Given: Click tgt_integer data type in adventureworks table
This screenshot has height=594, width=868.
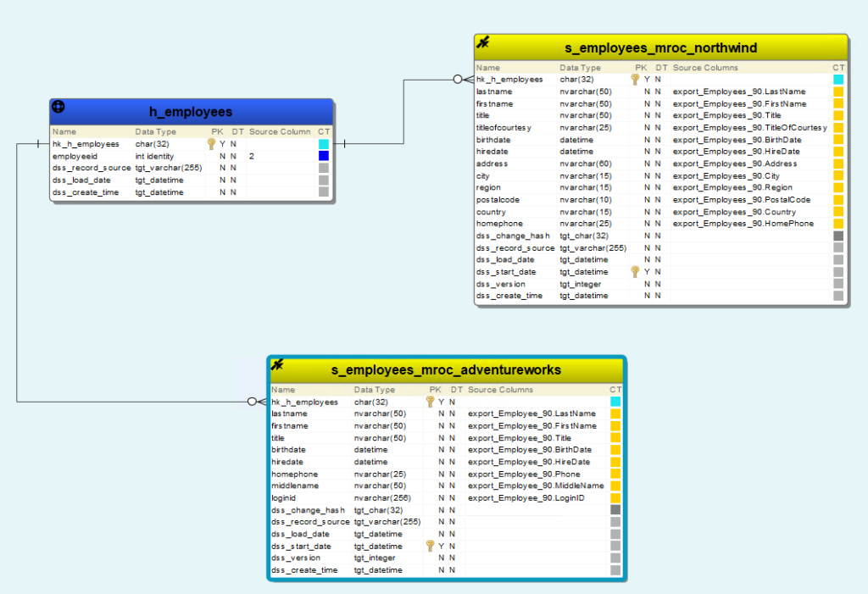Looking at the screenshot, I should tap(375, 558).
